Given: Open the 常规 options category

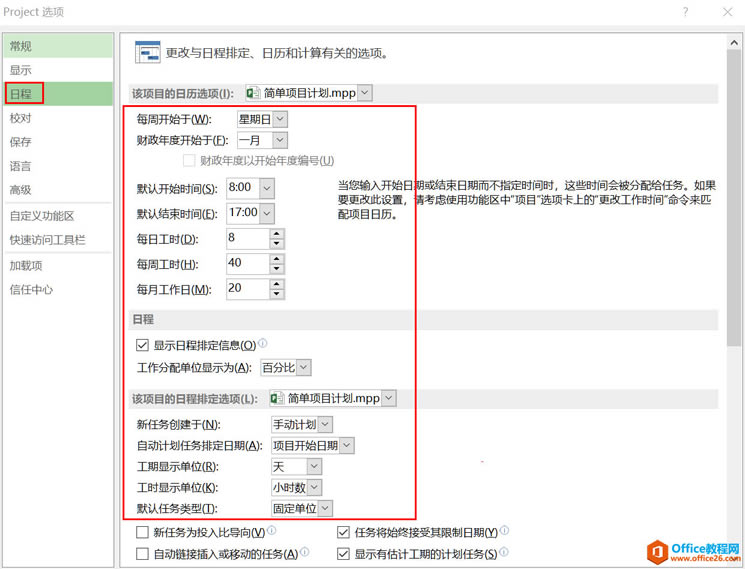Looking at the screenshot, I should tap(58, 46).
